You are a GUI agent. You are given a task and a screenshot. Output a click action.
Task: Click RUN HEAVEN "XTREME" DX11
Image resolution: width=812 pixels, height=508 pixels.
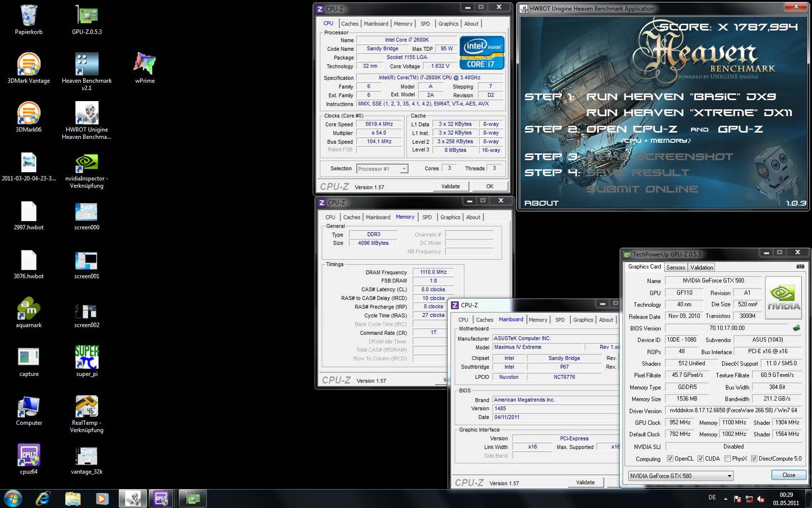689,113
